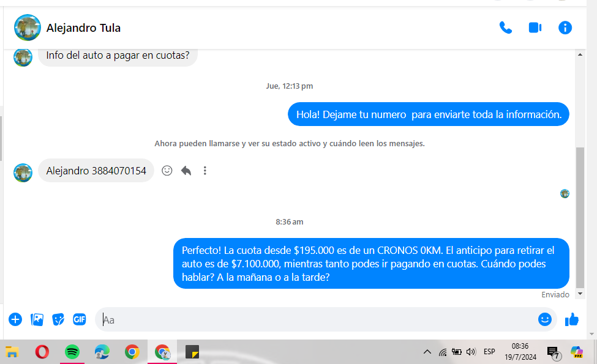Choose a sticker to send
This screenshot has width=597, height=364.
point(58,319)
